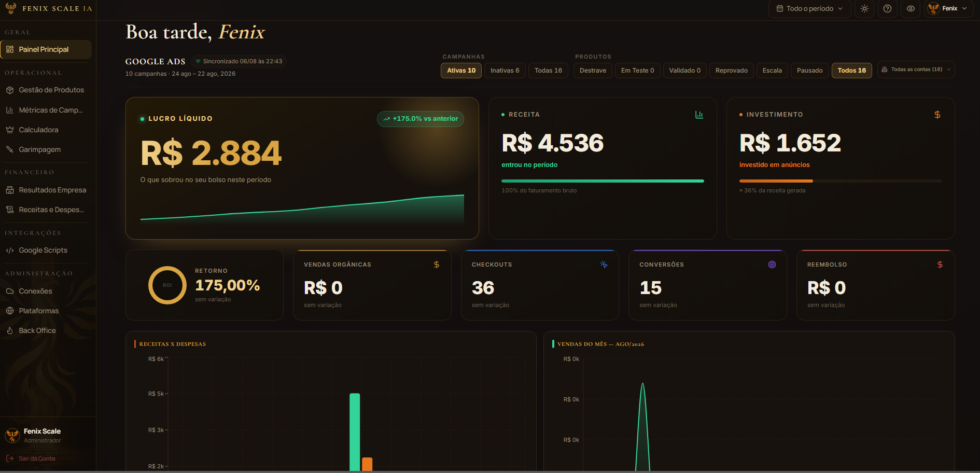Screen dimensions: 980x473
Task: Click the Fenix Scale IA logo icon
Action: pos(11,8)
